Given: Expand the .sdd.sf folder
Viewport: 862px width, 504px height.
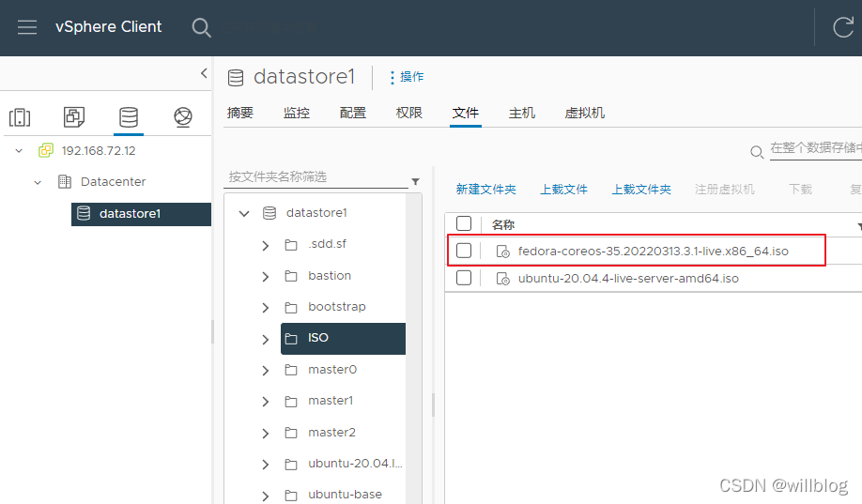Looking at the screenshot, I should coord(266,245).
